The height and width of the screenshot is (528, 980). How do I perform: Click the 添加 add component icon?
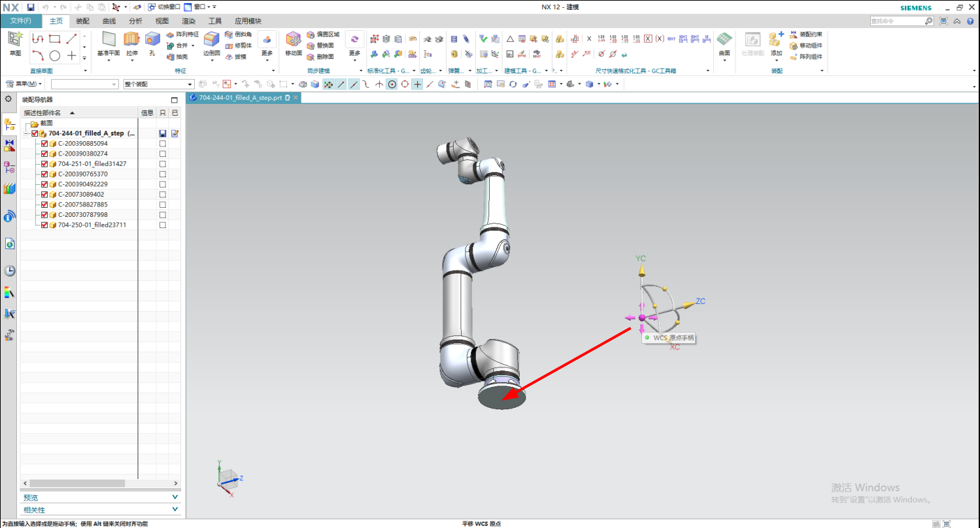pos(776,39)
